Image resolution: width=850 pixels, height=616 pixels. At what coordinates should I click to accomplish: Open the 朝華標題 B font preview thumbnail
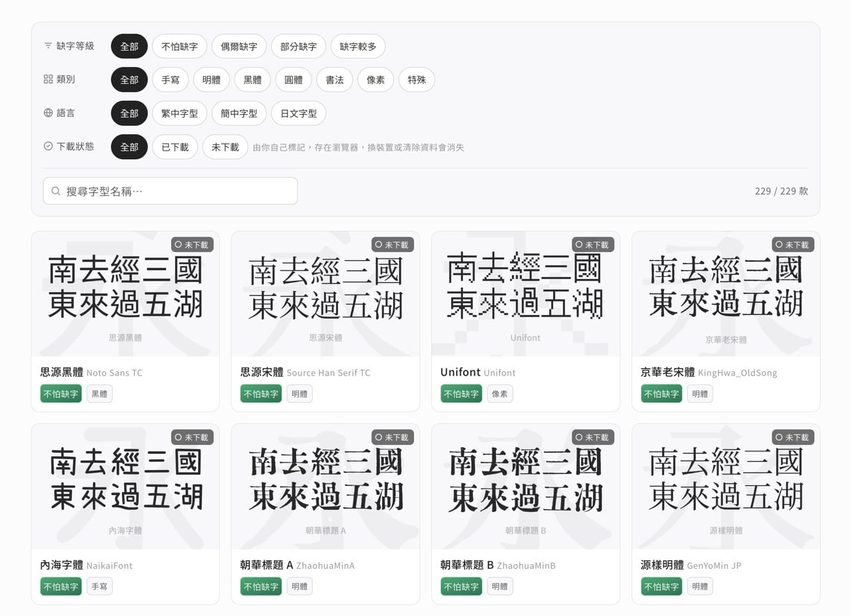(x=526, y=487)
